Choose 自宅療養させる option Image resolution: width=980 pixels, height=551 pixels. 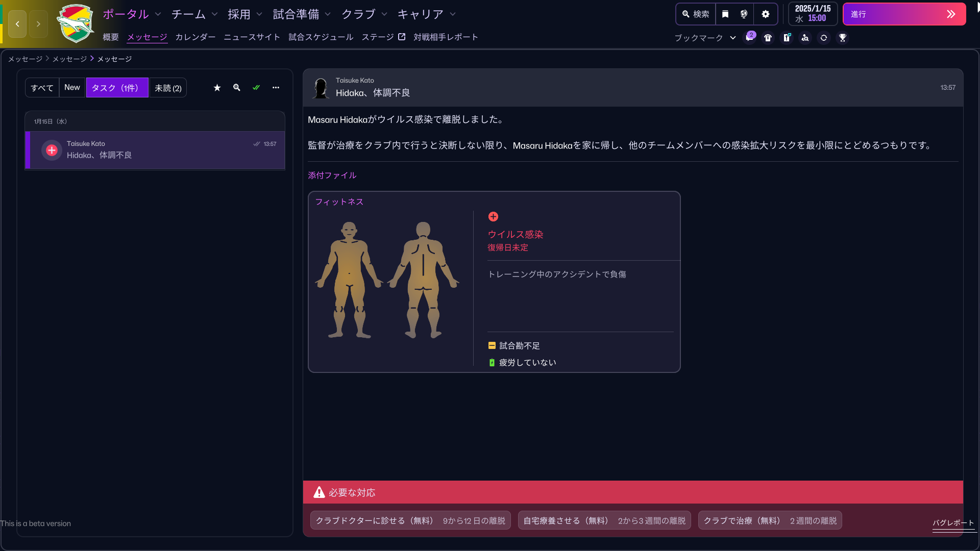(604, 520)
